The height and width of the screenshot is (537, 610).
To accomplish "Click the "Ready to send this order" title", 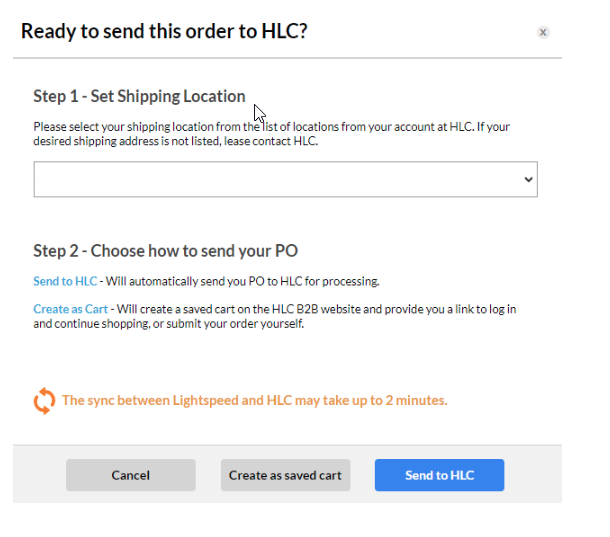I will pos(164,31).
